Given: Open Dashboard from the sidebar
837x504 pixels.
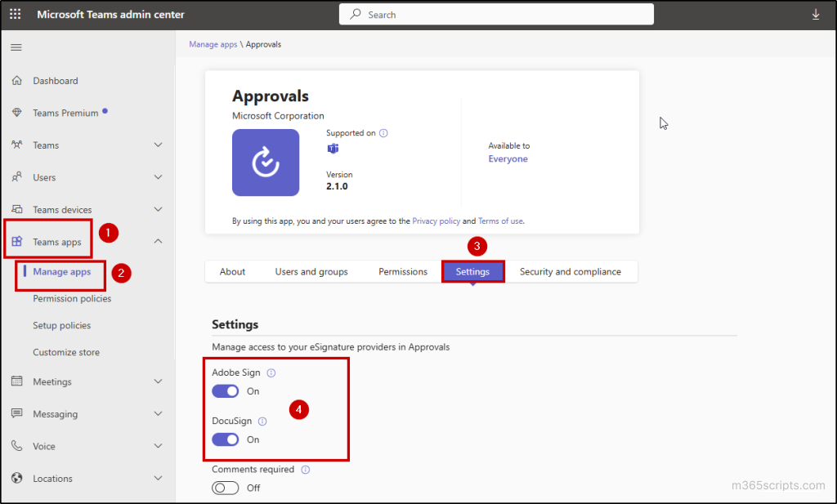Looking at the screenshot, I should click(x=56, y=81).
